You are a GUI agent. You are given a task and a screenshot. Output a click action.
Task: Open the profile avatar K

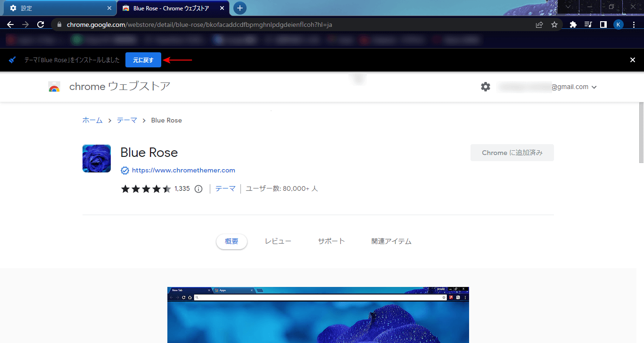tap(619, 24)
